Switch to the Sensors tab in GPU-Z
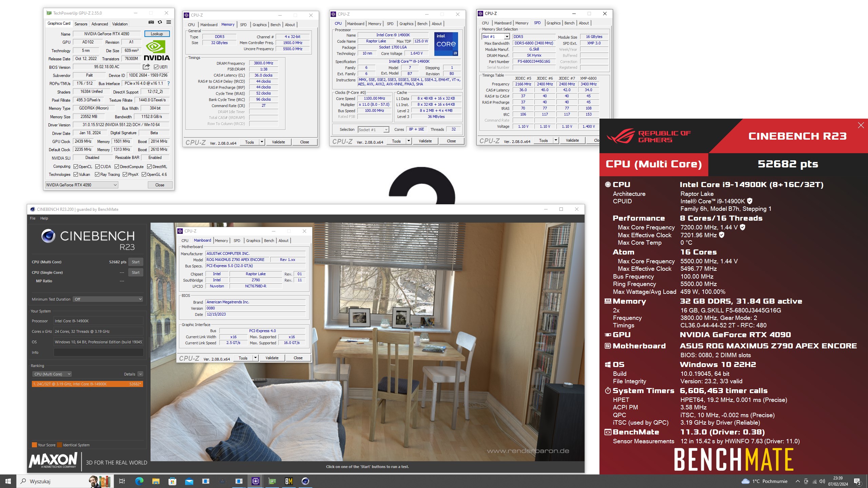The image size is (868, 488). tap(81, 24)
